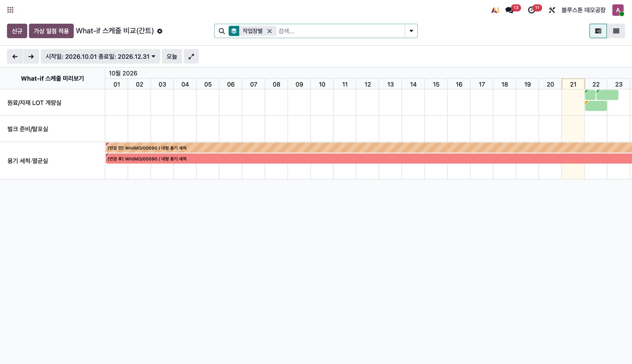This screenshot has width=632, height=364.
Task: Open the [변경 전] WH/MO/00090 striped bar
Action: pos(369,148)
